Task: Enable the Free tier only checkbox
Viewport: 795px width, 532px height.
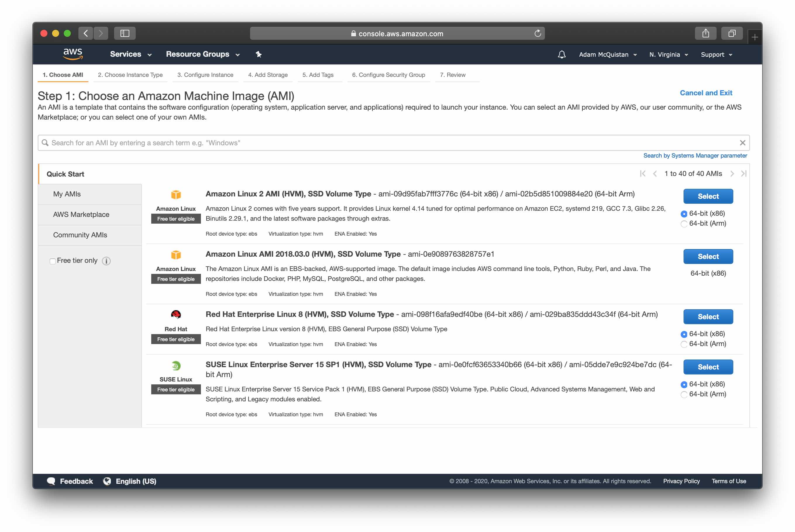Action: pos(53,261)
